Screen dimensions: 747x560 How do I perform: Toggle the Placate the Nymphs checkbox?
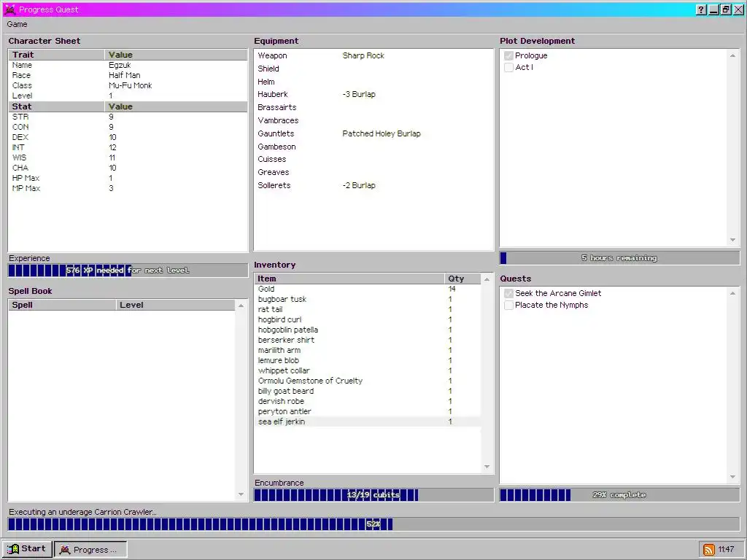[x=508, y=306]
